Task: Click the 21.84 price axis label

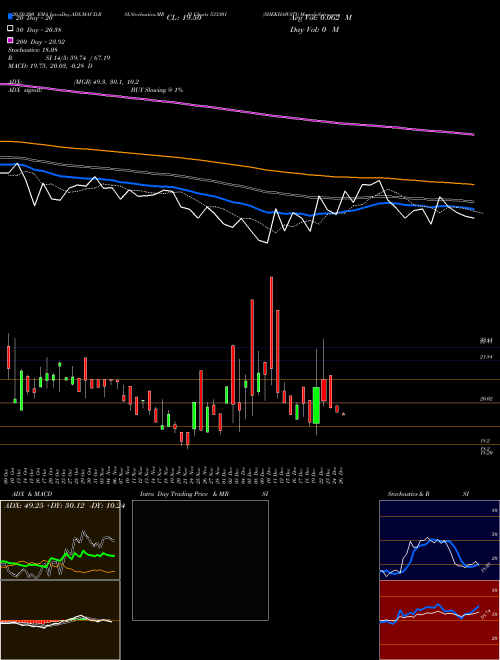Action: click(486, 357)
